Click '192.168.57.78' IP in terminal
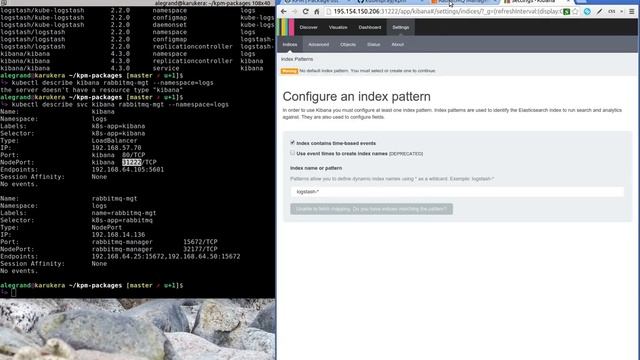 pos(116,148)
